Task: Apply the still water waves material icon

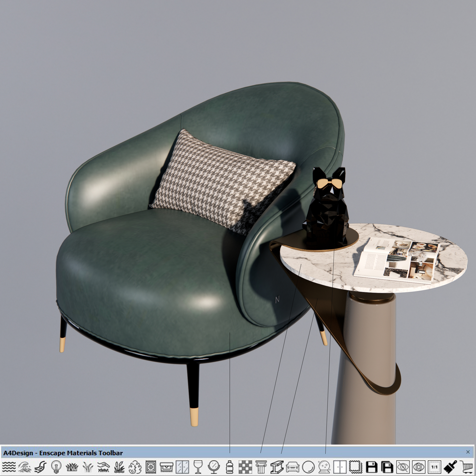Action: click(9, 467)
